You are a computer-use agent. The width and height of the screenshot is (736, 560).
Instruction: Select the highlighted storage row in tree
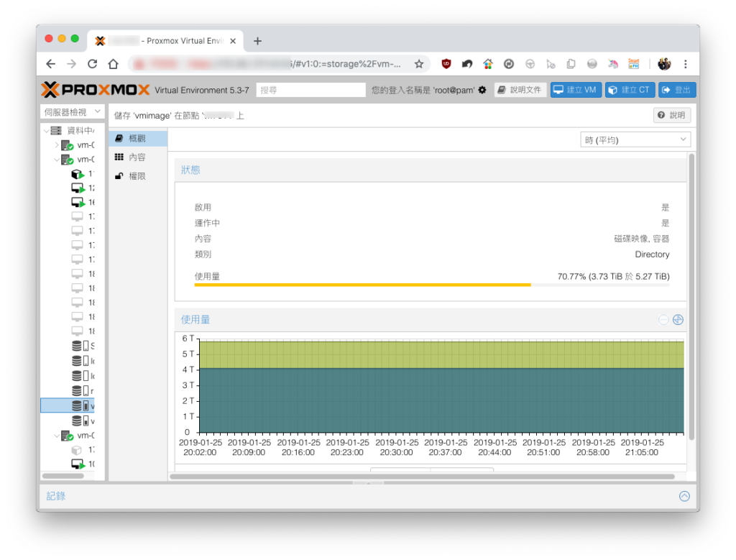click(x=68, y=405)
